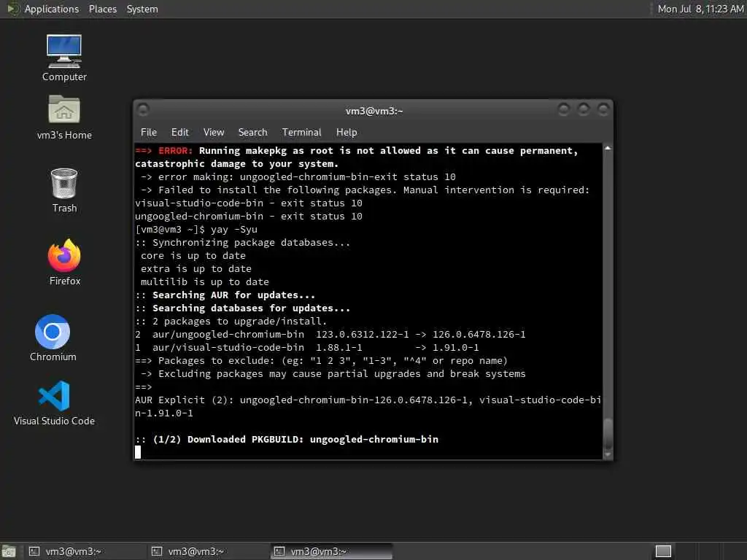Click the terminal title 'vm3@vm3:~'
The width and height of the screenshot is (747, 560).
(374, 111)
